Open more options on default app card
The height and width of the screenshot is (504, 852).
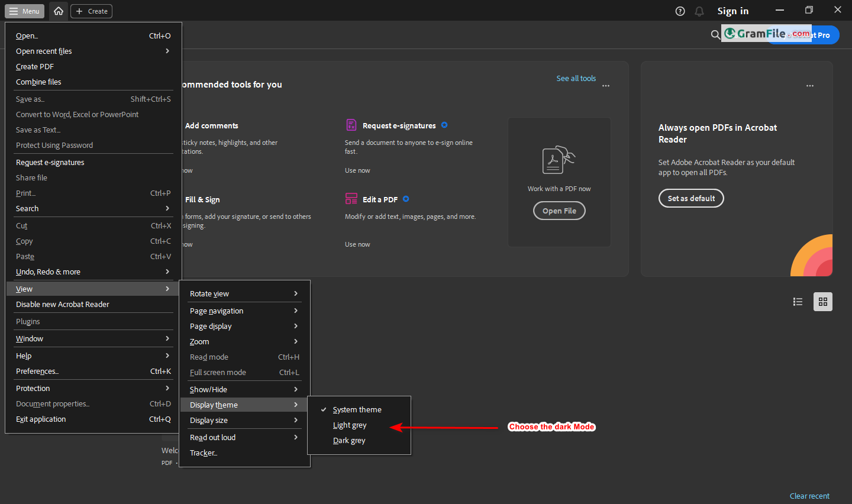click(x=810, y=86)
